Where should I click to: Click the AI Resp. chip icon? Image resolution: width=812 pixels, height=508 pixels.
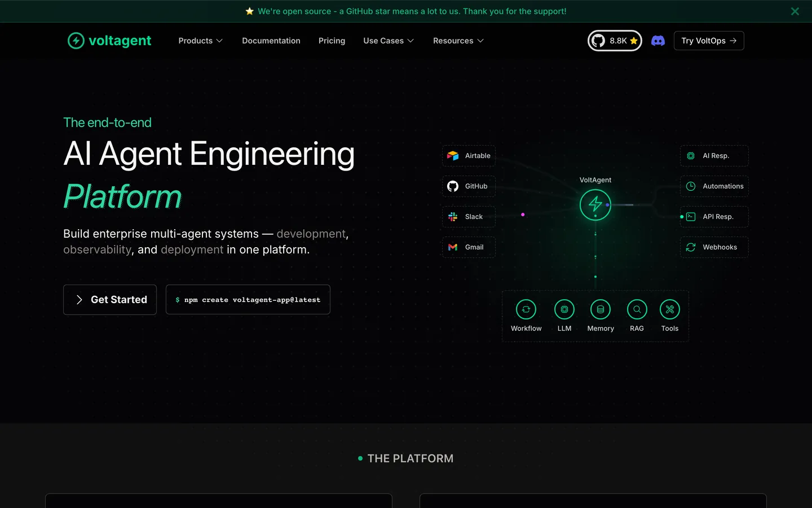(x=691, y=156)
